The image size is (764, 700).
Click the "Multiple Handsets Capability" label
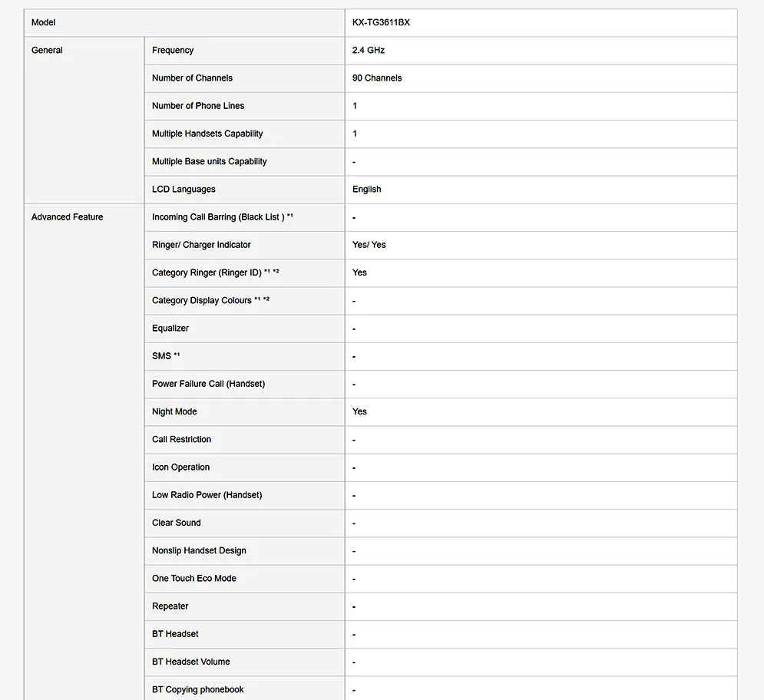coord(207,134)
